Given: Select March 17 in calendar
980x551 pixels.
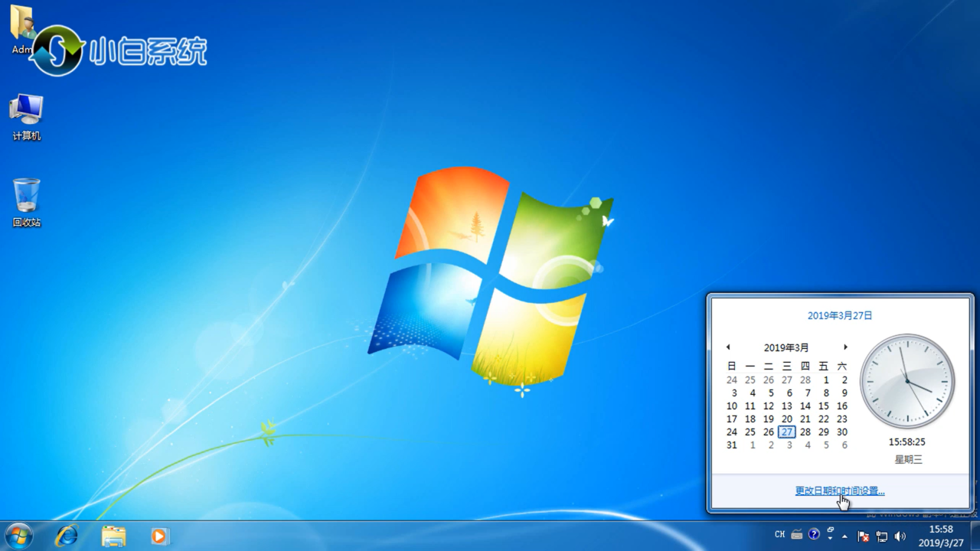Looking at the screenshot, I should (x=732, y=419).
